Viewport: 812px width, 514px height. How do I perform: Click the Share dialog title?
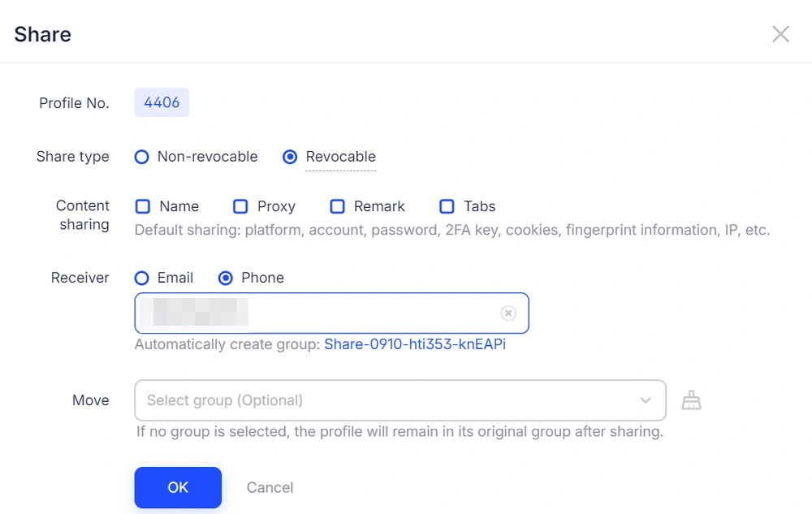tap(42, 34)
